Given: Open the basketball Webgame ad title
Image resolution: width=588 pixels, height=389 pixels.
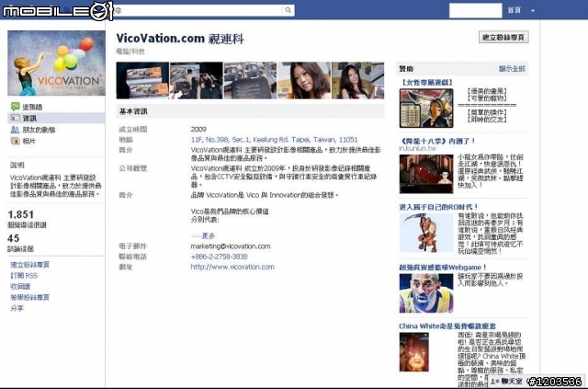Looking at the screenshot, I should tap(443, 268).
